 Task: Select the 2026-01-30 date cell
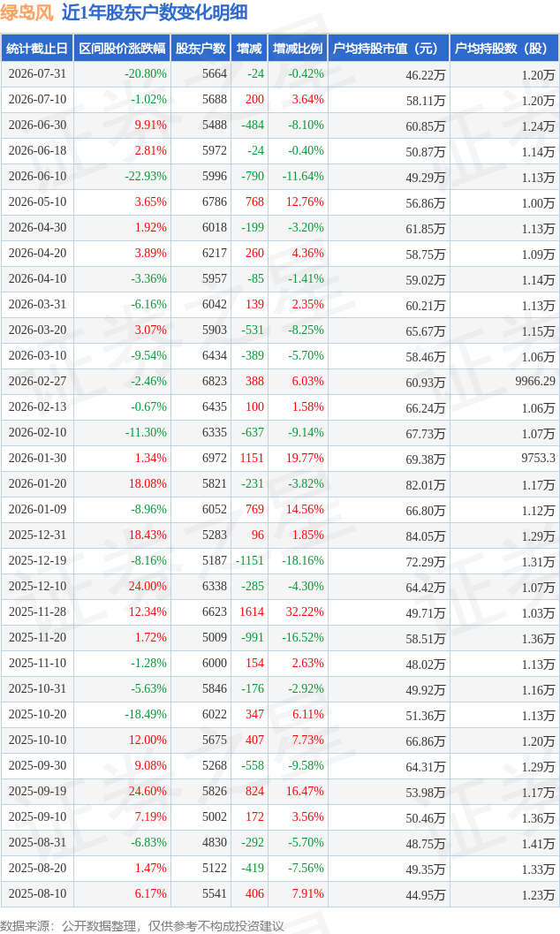(37, 458)
